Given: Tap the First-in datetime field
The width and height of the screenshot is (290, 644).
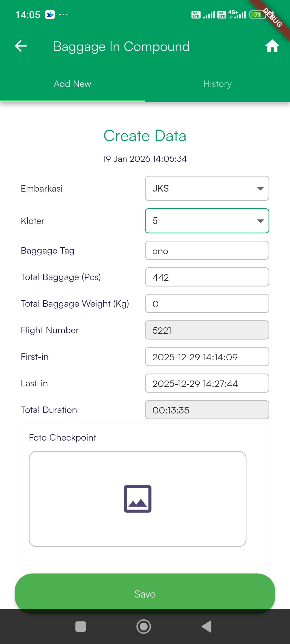Looking at the screenshot, I should (207, 357).
